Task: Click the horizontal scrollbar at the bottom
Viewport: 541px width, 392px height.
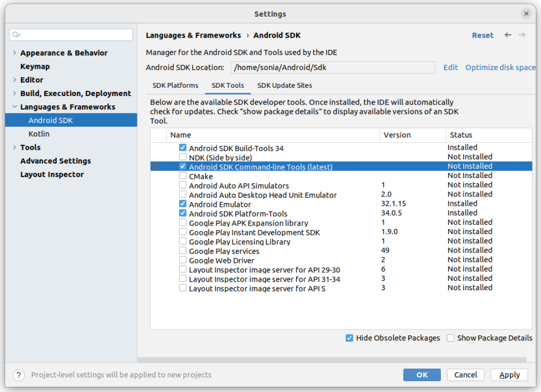Action: tap(332, 360)
